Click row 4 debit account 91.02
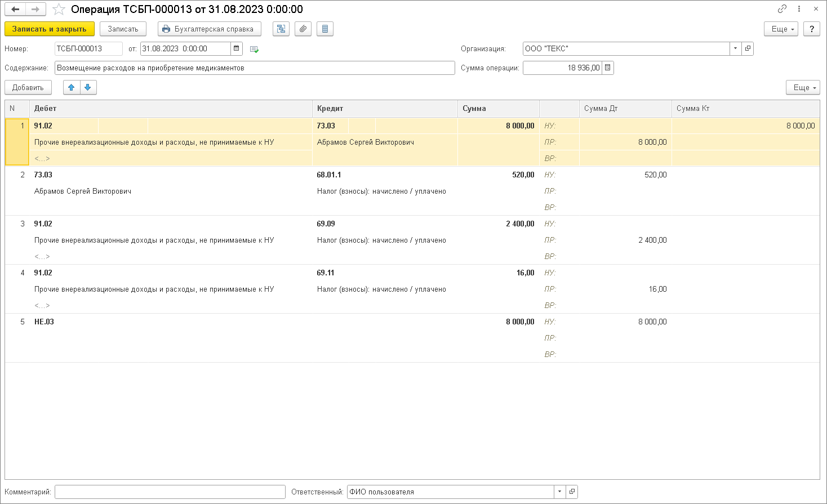This screenshot has height=504, width=827. pos(43,273)
